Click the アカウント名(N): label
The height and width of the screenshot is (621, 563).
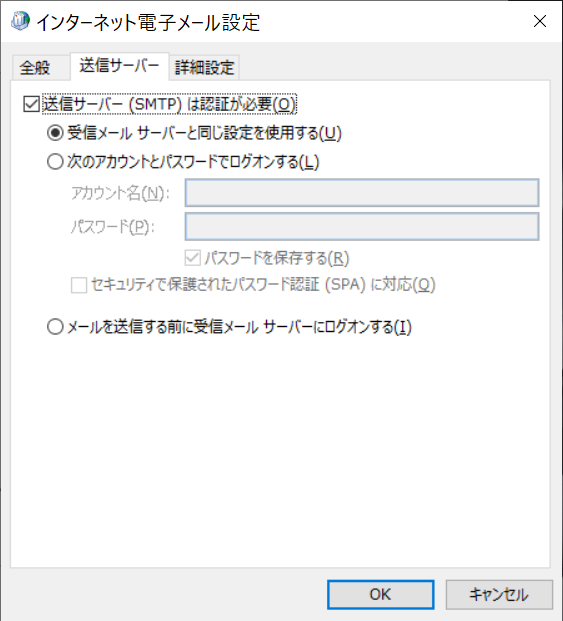[120, 193]
